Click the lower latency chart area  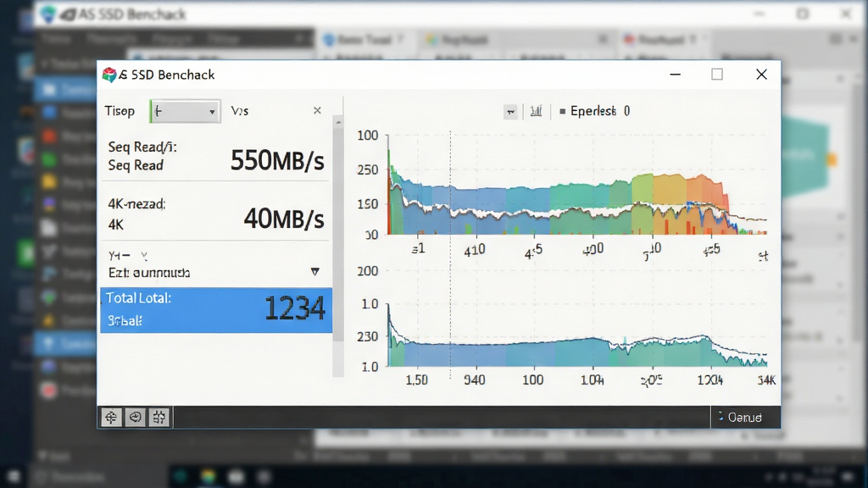click(x=576, y=335)
